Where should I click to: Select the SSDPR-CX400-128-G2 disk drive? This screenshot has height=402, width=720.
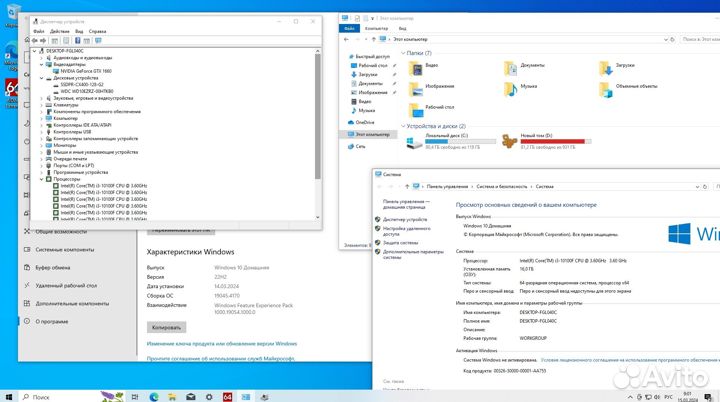(x=82, y=85)
